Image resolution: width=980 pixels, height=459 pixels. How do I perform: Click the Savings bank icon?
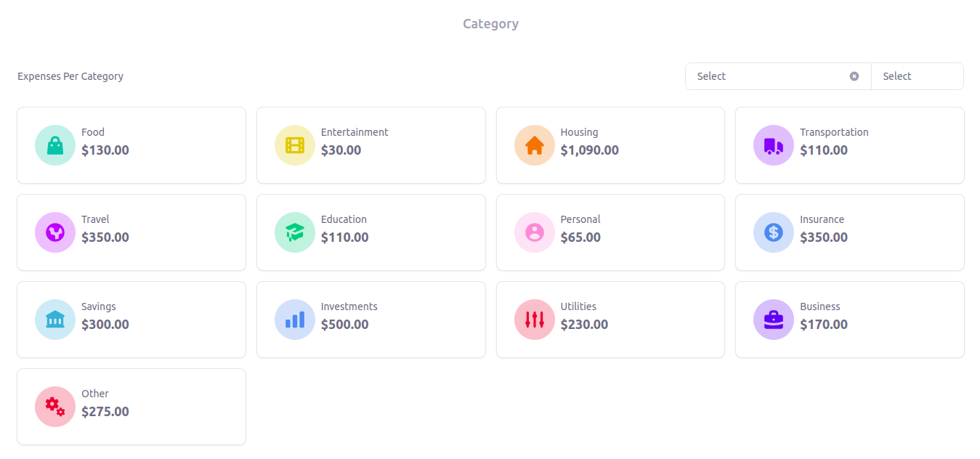point(55,320)
